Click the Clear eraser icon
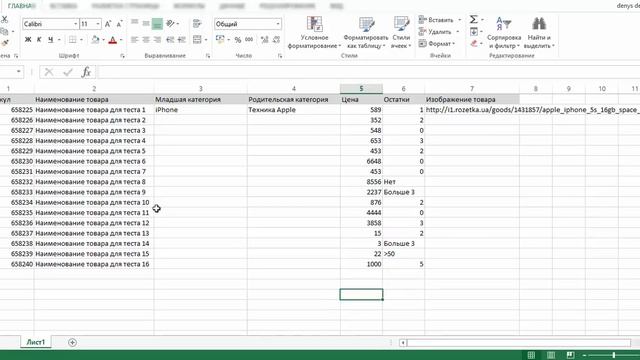 (473, 43)
